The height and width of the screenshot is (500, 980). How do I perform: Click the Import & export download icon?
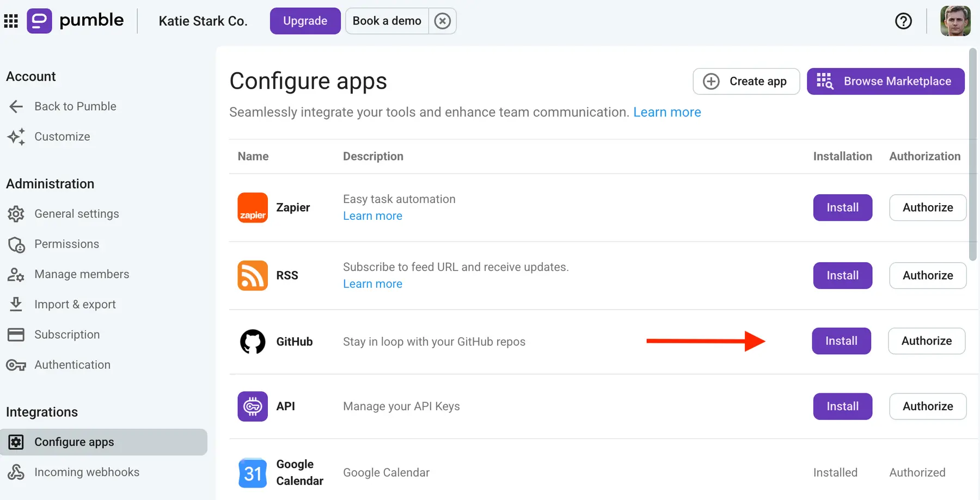(x=16, y=304)
